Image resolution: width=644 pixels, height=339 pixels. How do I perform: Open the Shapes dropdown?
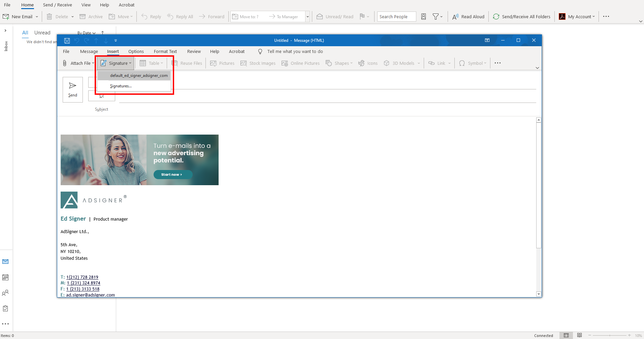click(339, 63)
